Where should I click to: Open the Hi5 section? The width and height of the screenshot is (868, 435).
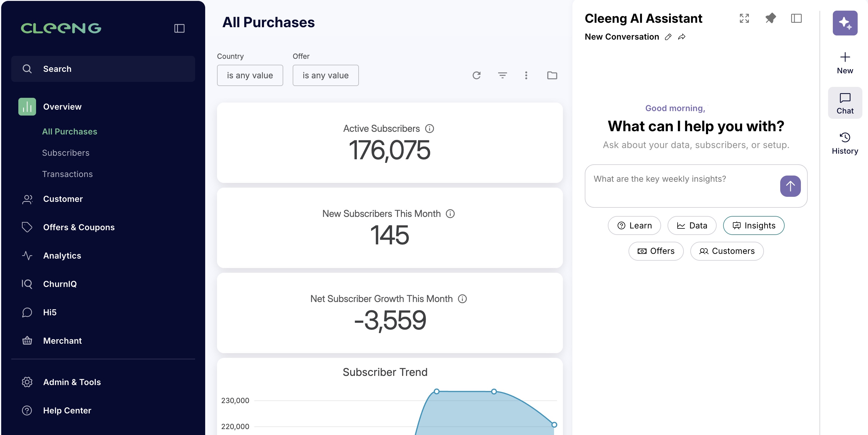click(50, 312)
